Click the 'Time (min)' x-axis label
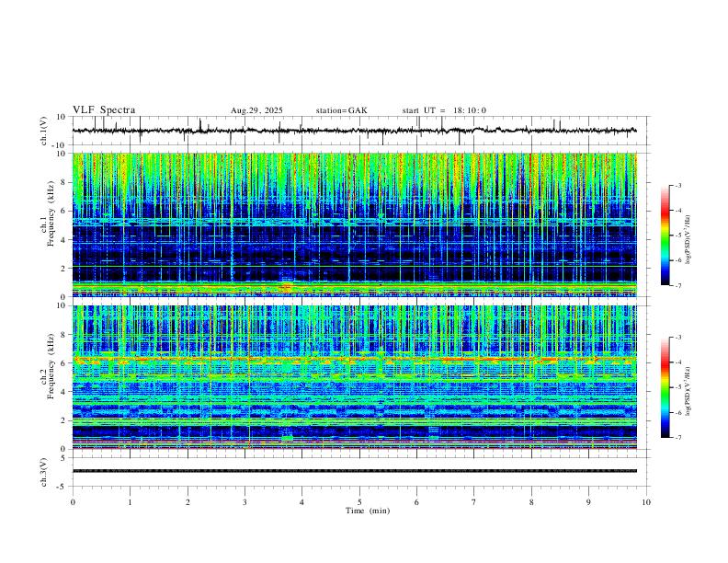Image resolution: width=728 pixels, height=563 pixels. [x=368, y=511]
